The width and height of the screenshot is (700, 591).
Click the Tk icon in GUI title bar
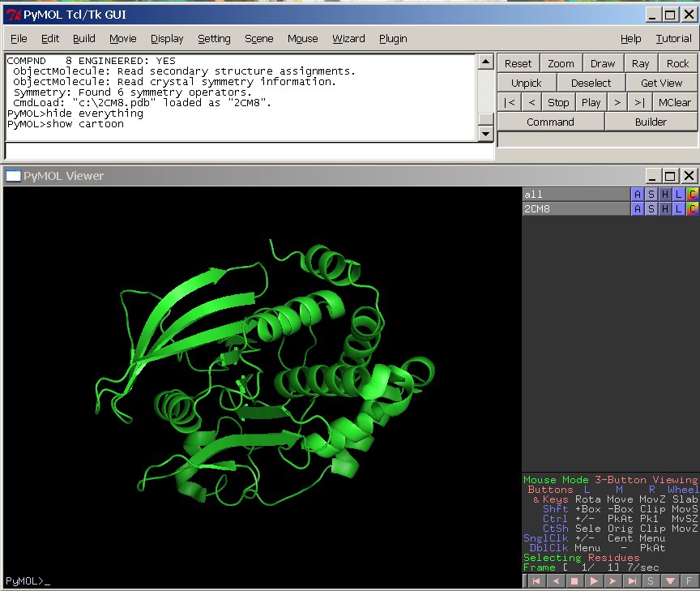tap(14, 15)
